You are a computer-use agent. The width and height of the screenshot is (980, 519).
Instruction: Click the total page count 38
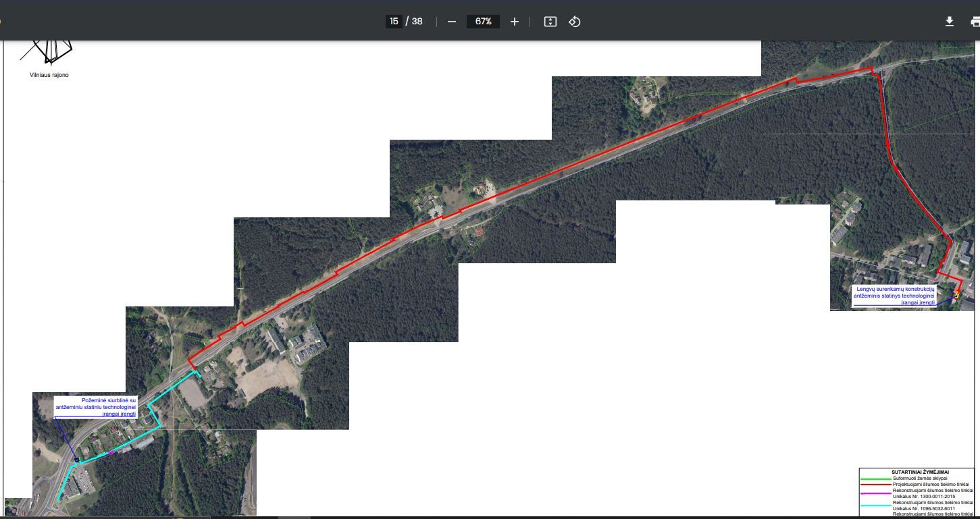tap(417, 22)
